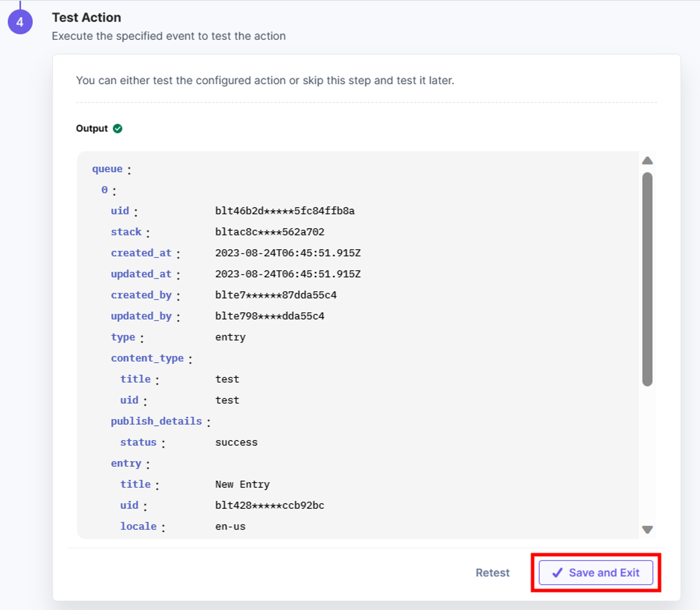Screen dimensions: 700x610
Task: Select the updated_by value blte798****dda55c4
Action: point(269,316)
